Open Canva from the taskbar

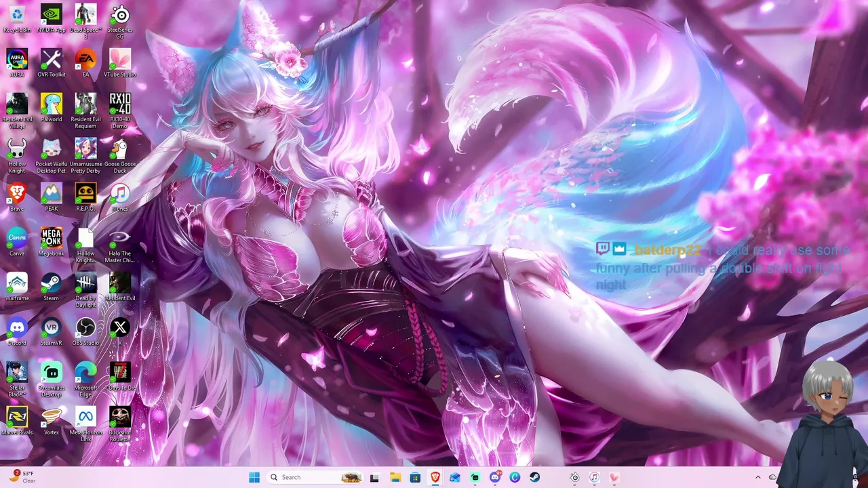click(x=515, y=477)
